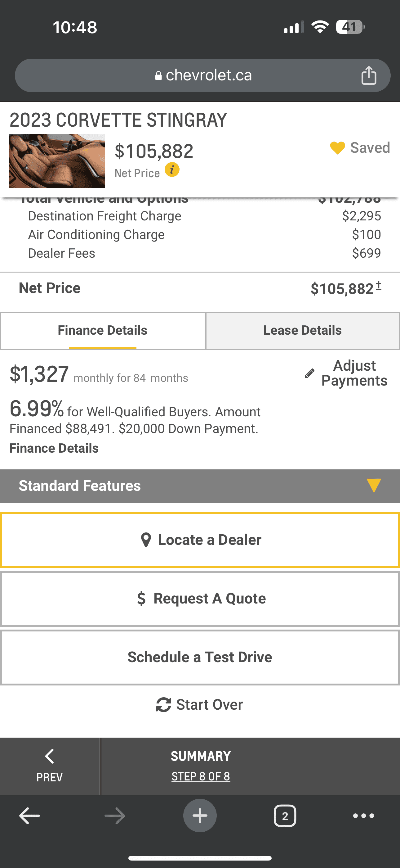
Task: Click the Net Price info icon
Action: click(x=172, y=170)
